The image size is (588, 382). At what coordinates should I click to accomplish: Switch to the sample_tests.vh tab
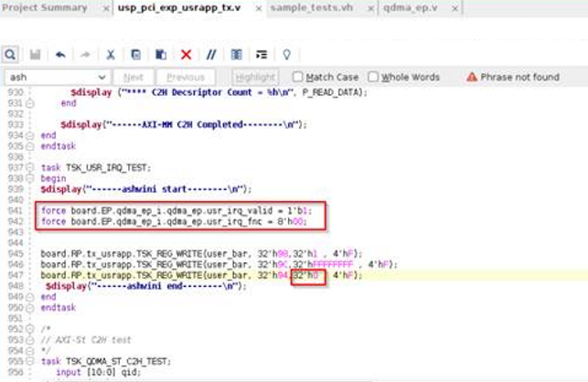(316, 7)
